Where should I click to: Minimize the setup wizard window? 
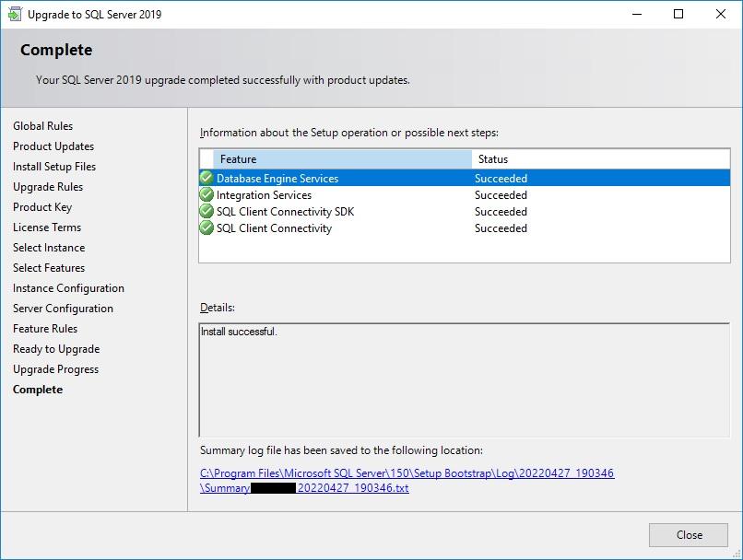pyautogui.click(x=636, y=14)
